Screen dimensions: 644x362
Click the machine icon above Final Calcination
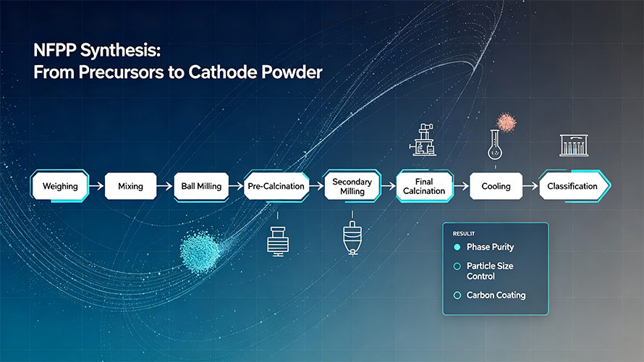click(423, 140)
